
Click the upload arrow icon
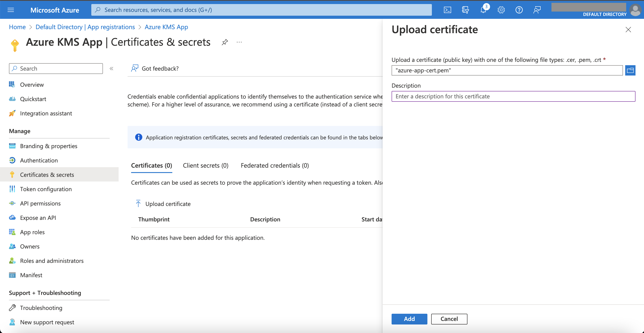[x=138, y=203]
